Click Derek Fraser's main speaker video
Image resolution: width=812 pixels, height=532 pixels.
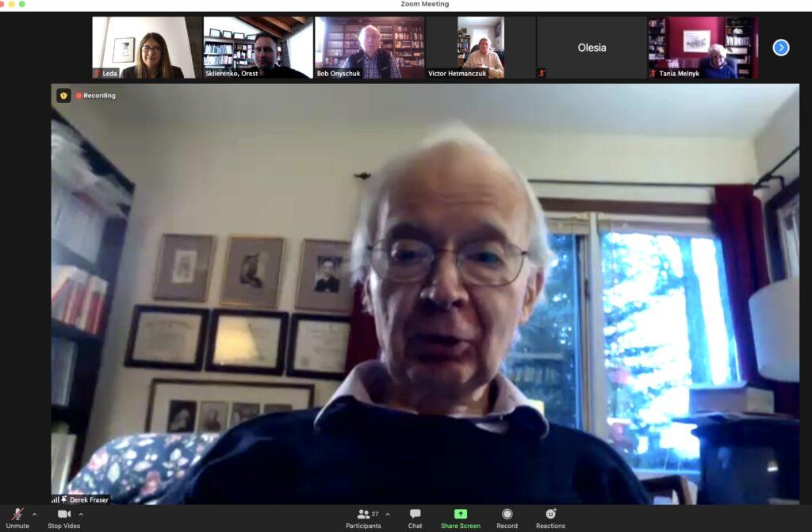tap(425, 293)
